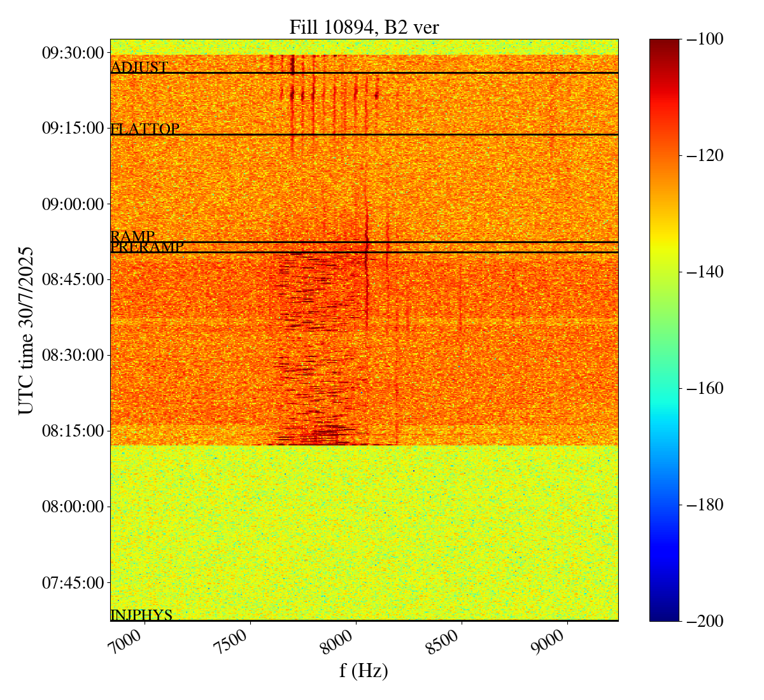764x700 pixels.
Task: Select the FLATTOP beam mode label
Action: tap(145, 129)
